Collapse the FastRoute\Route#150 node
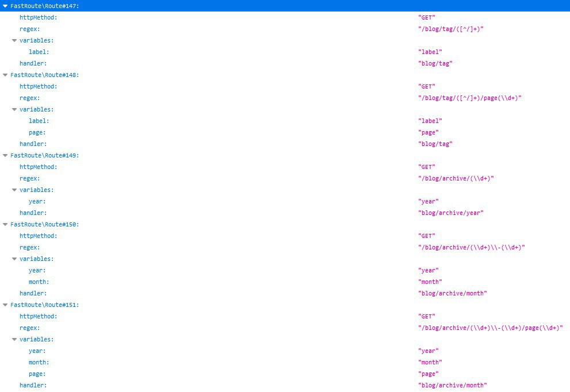Image resolution: width=570 pixels, height=392 pixels. point(5,225)
